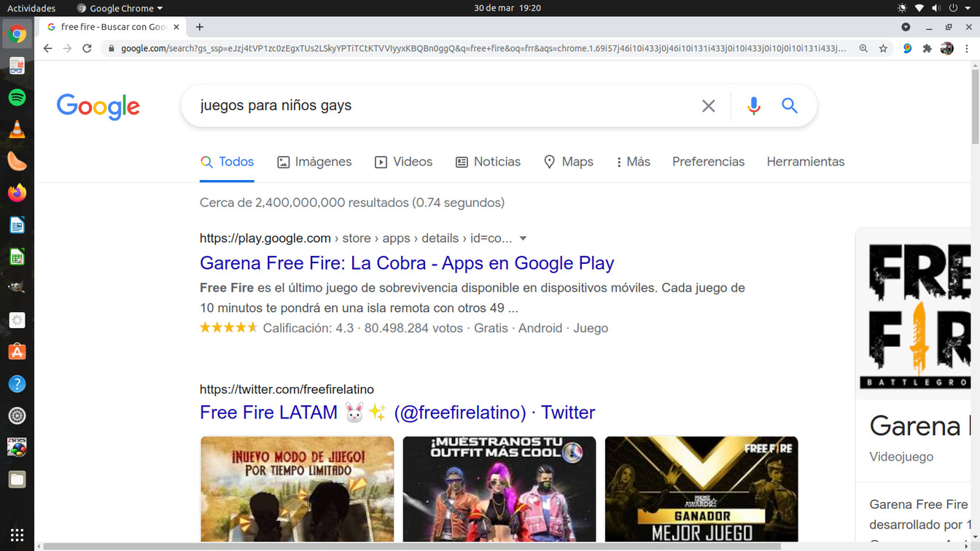This screenshot has height=551, width=980.
Task: Open 'Nuevo modo de juego' tweet thumbnail
Action: (x=297, y=488)
